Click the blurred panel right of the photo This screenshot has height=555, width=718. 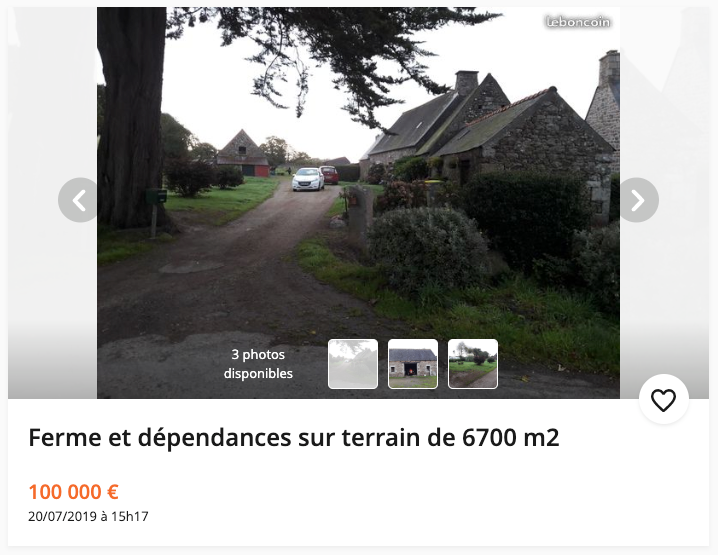(664, 202)
